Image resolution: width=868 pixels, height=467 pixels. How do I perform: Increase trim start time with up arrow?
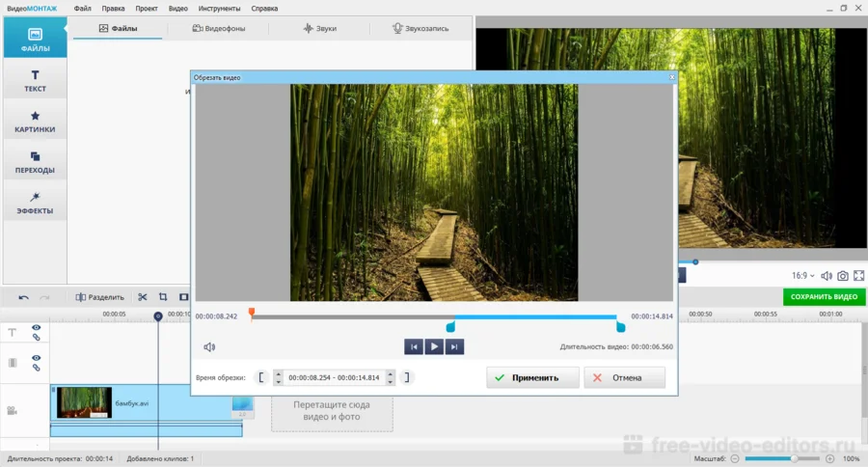[279, 374]
